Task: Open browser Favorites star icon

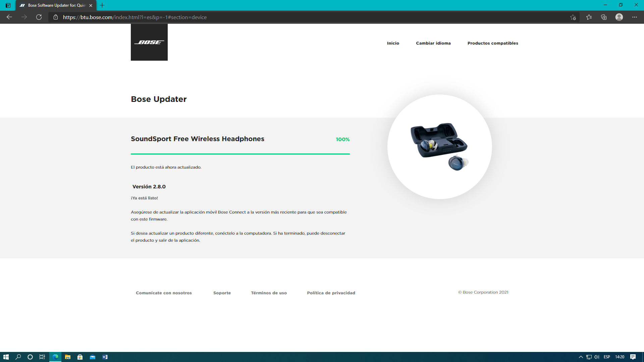Action: tap(589, 17)
